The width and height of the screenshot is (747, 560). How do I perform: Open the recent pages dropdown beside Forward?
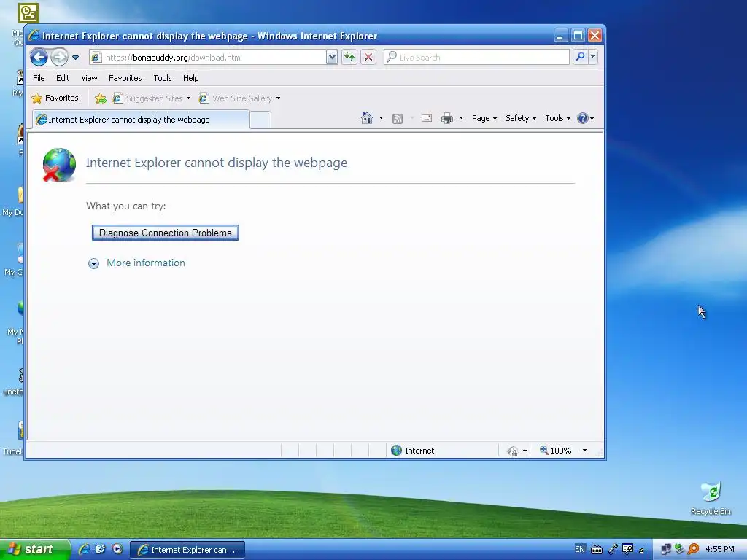tap(75, 58)
